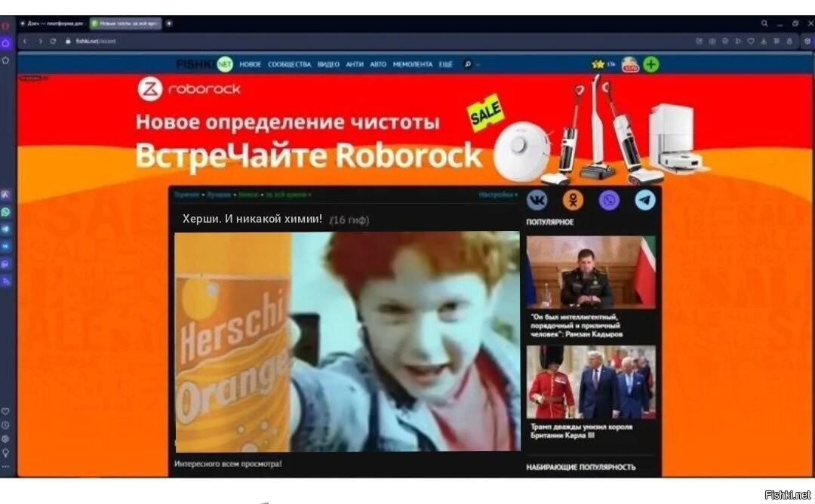Click the padlock site security icon

point(68,41)
